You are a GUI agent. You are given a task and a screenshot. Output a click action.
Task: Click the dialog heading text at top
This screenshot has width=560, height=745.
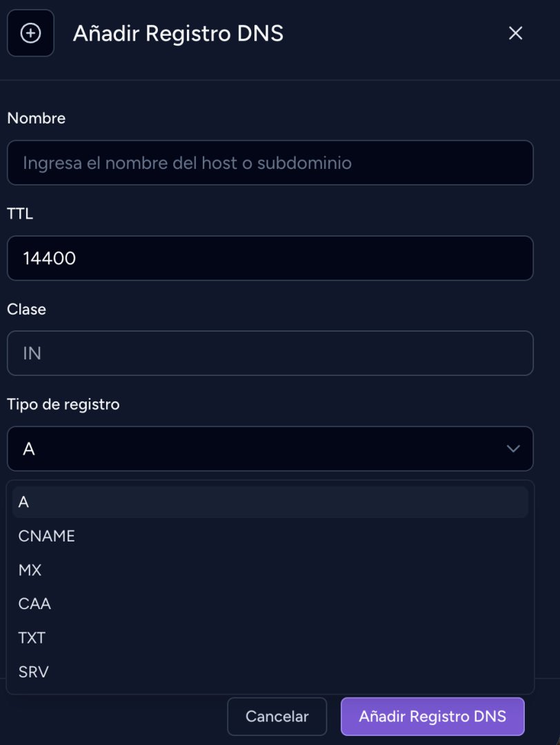pyautogui.click(x=178, y=33)
